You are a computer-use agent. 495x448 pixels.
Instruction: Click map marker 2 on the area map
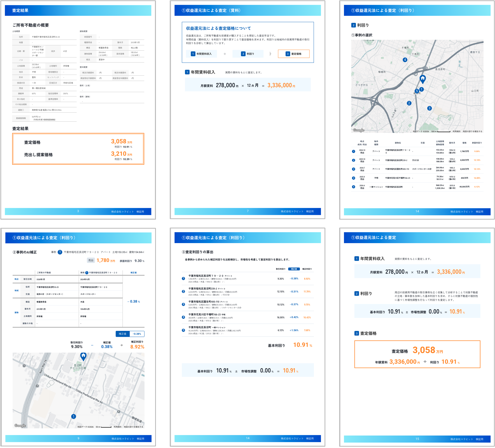click(409, 103)
